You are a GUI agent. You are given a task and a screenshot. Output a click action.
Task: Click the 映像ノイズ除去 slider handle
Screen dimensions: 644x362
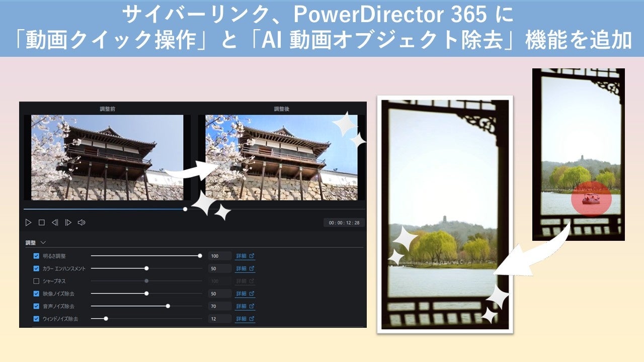(x=146, y=294)
